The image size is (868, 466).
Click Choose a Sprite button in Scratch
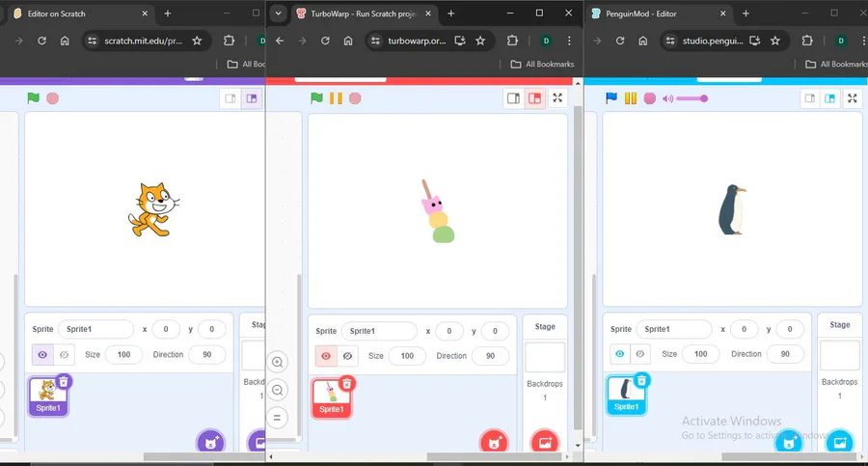(211, 442)
